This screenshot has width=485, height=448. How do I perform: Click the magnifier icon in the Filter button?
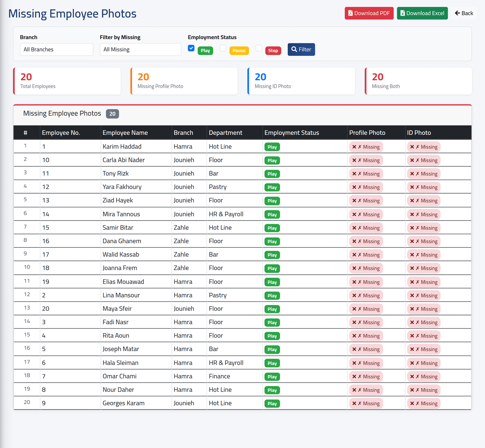coord(294,49)
